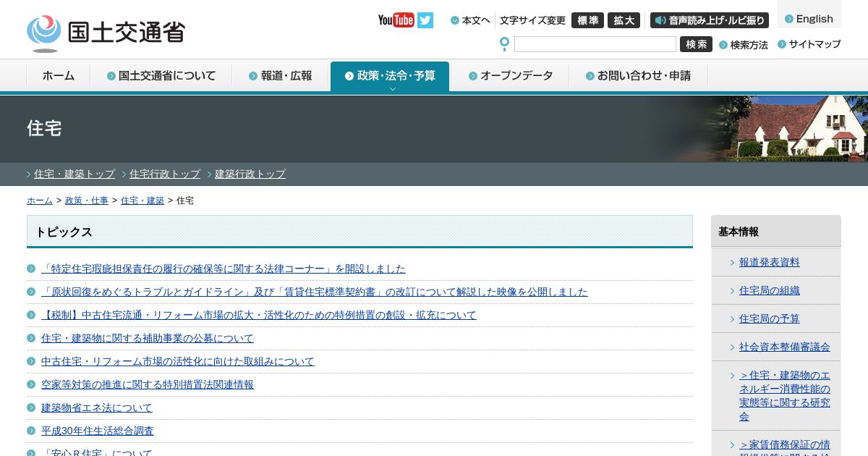Open 平成30年住生活総合調査 link
The image size is (868, 456).
98,431
